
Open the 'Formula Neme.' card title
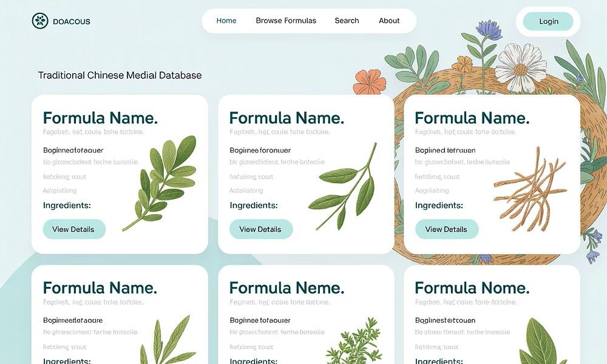pos(287,288)
